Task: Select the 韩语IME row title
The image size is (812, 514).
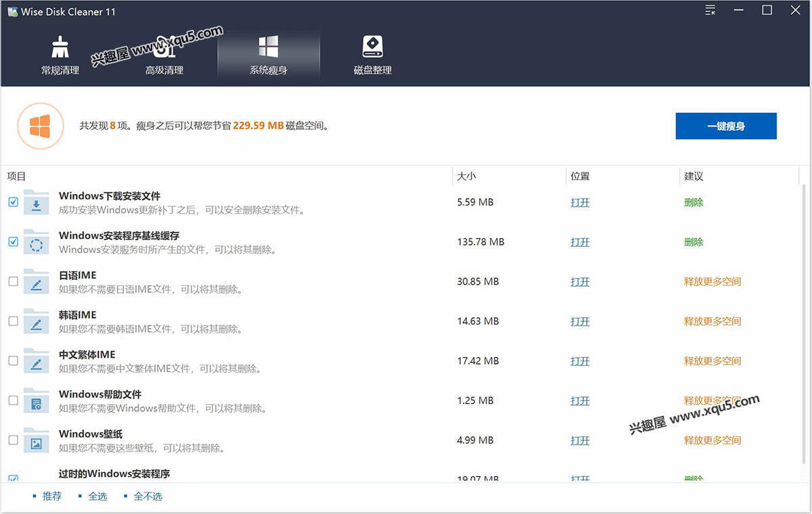Action: (78, 314)
